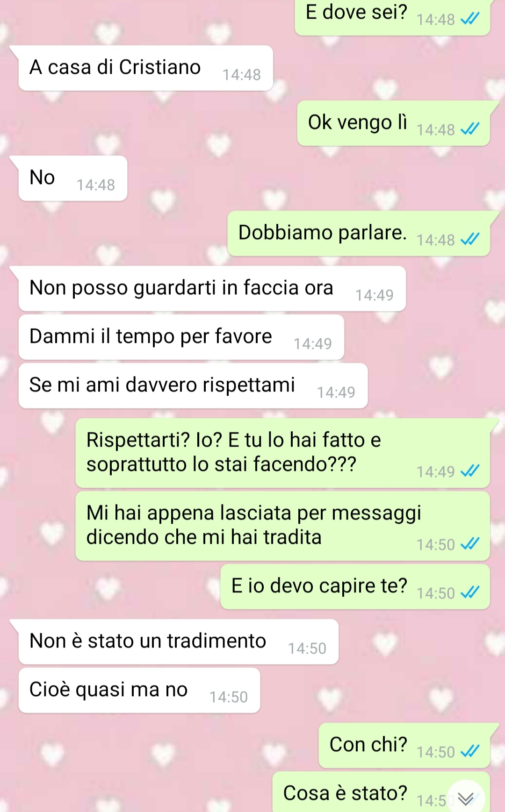Tap the 'Dobbiamo parlare.' message text

click(323, 233)
